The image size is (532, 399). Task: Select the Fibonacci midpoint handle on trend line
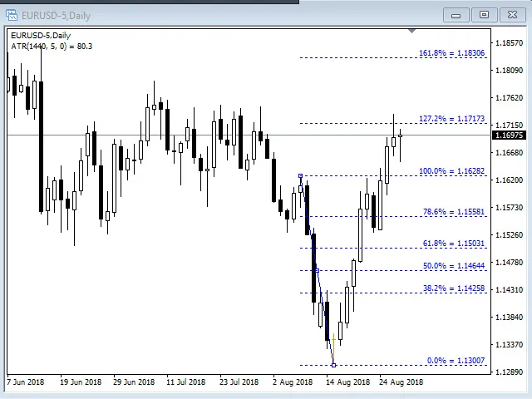point(317,270)
